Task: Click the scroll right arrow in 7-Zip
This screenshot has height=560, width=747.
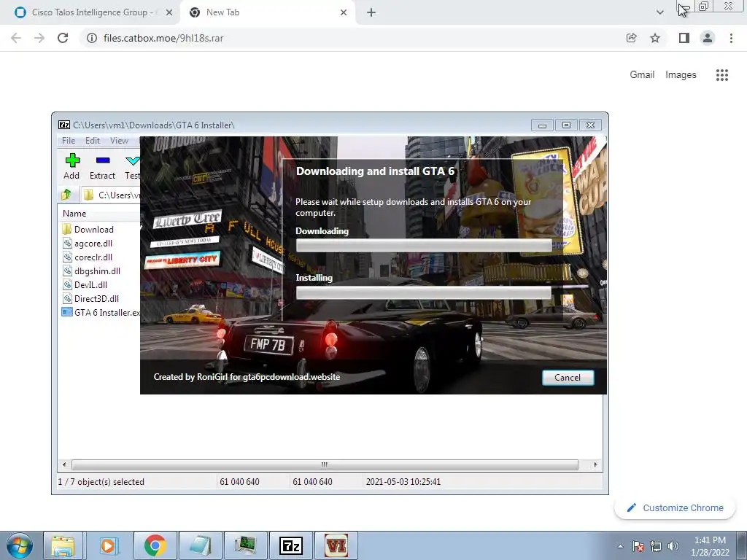Action: [595, 464]
